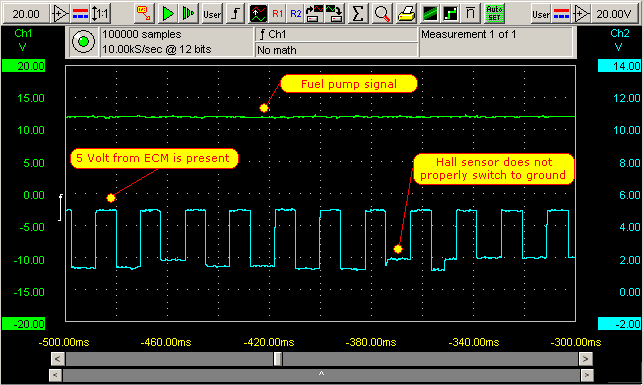643x385 pixels.
Task: Click the lower scrollbar's left arrow
Action: point(55,375)
